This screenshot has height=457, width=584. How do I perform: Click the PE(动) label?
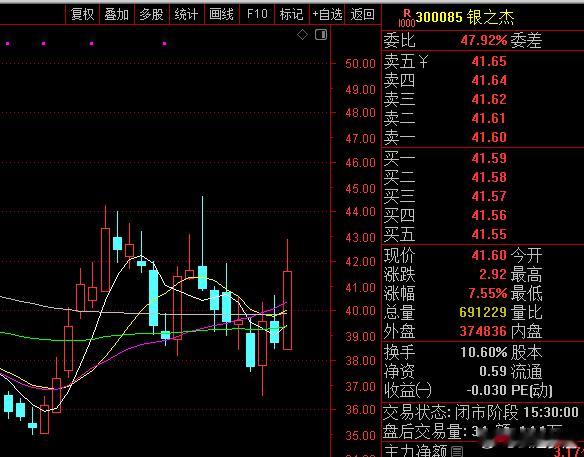click(x=531, y=390)
